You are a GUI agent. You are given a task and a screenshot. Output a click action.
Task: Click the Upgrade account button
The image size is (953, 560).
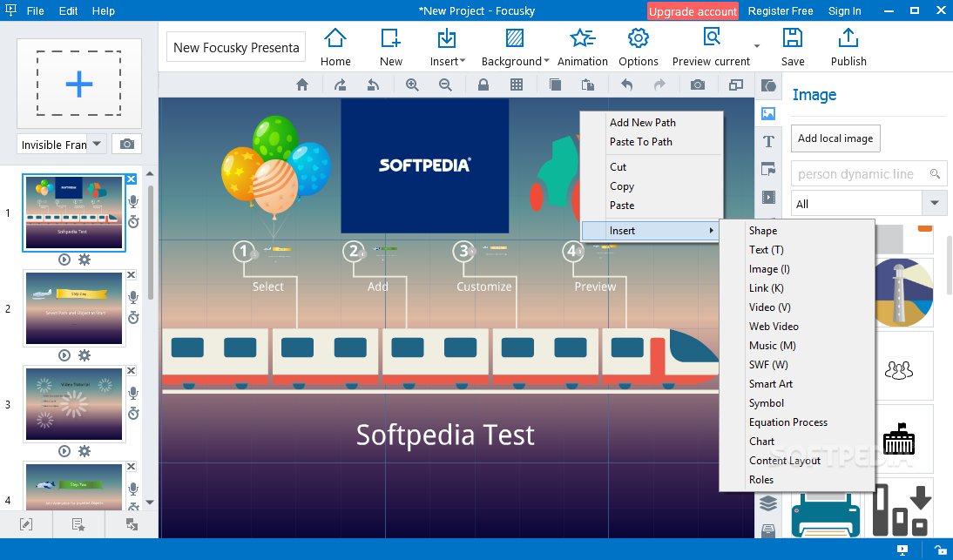click(x=693, y=11)
